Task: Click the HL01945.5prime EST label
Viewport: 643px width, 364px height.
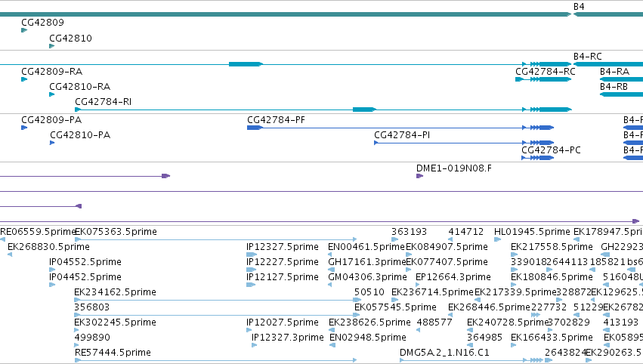Action: point(532,232)
